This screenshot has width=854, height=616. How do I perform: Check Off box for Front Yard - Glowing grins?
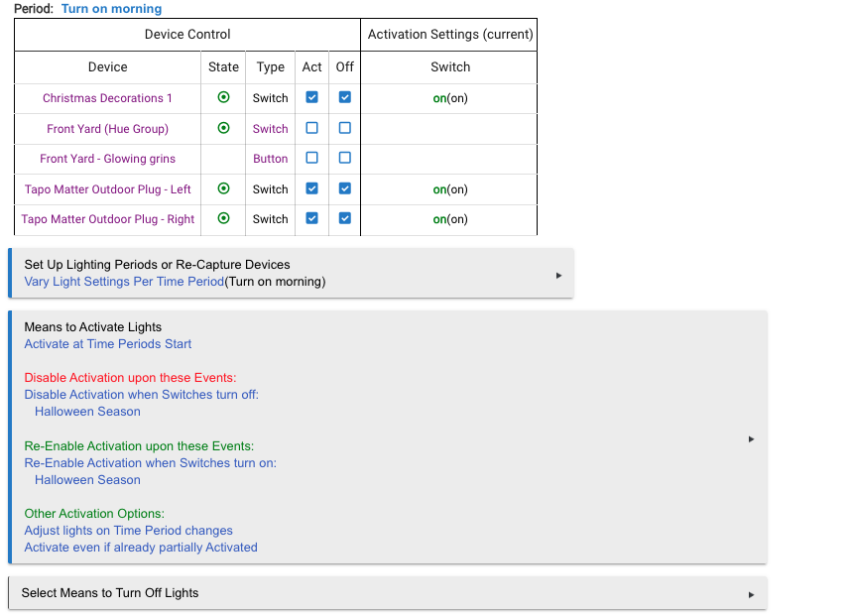[x=345, y=158]
